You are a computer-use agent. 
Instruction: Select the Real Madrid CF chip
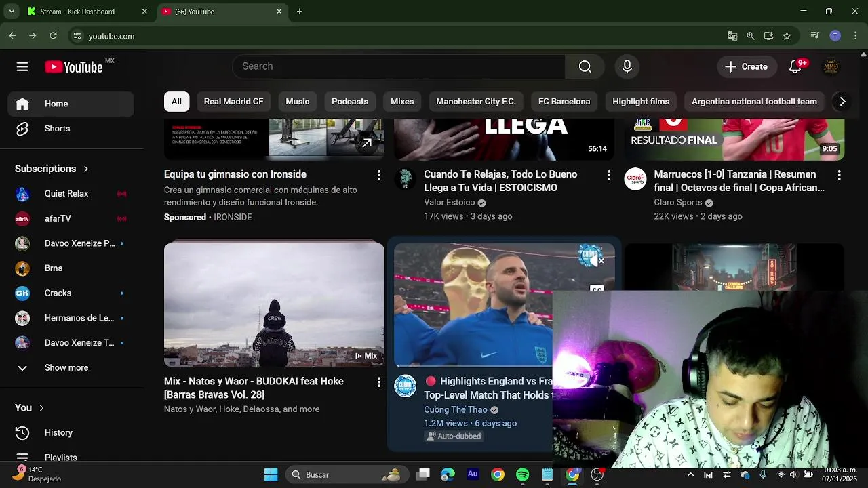(x=233, y=102)
